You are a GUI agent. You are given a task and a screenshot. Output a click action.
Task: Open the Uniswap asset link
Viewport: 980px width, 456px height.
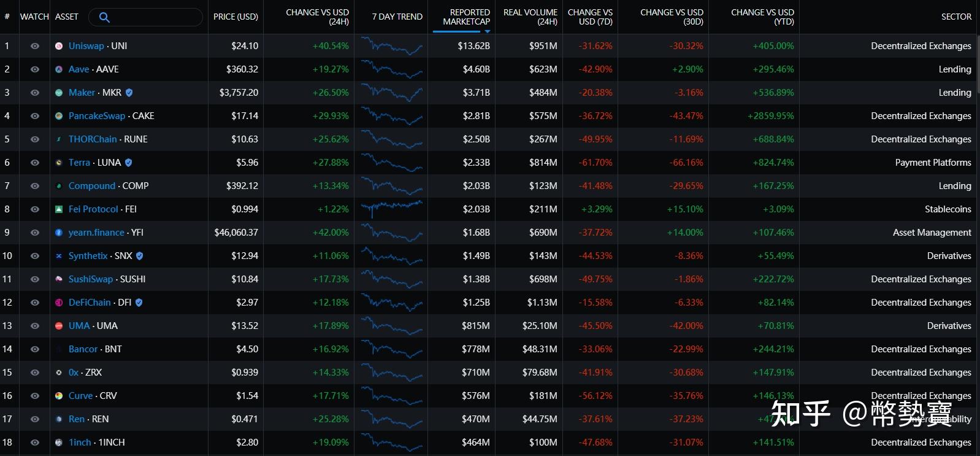point(86,46)
